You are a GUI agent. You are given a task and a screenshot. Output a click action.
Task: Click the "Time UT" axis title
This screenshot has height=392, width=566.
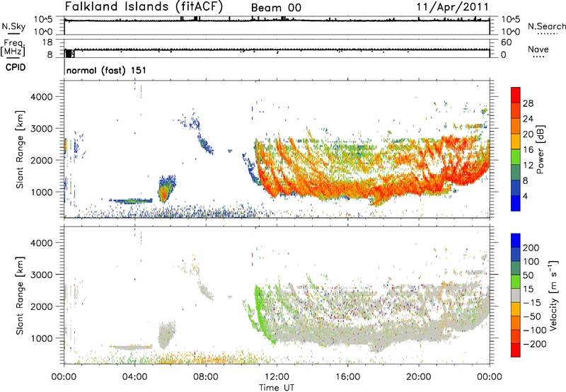coord(277,388)
